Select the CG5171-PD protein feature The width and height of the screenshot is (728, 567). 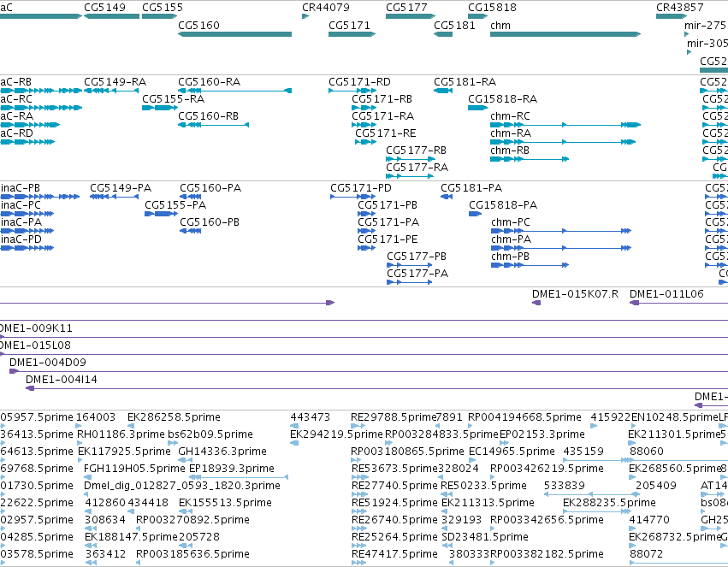(x=352, y=197)
